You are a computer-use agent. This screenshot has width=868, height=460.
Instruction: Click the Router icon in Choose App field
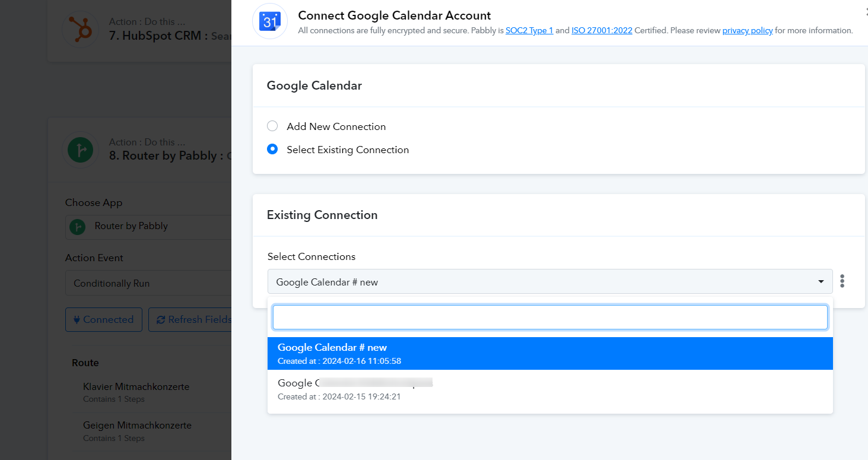coord(77,227)
